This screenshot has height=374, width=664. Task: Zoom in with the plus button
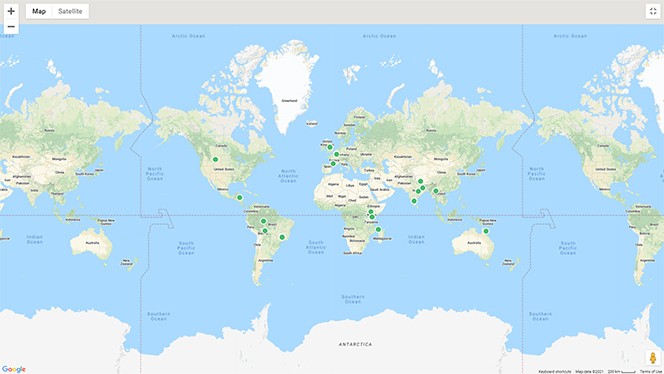[x=11, y=11]
